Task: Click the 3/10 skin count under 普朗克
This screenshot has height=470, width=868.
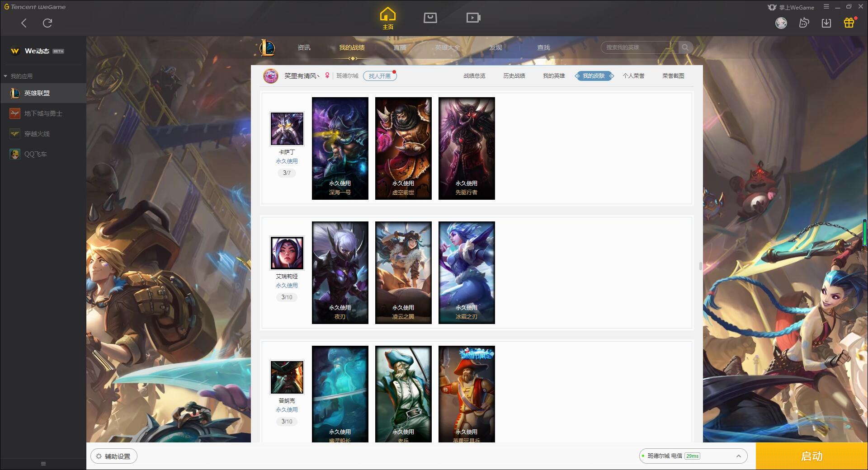Action: (x=287, y=421)
